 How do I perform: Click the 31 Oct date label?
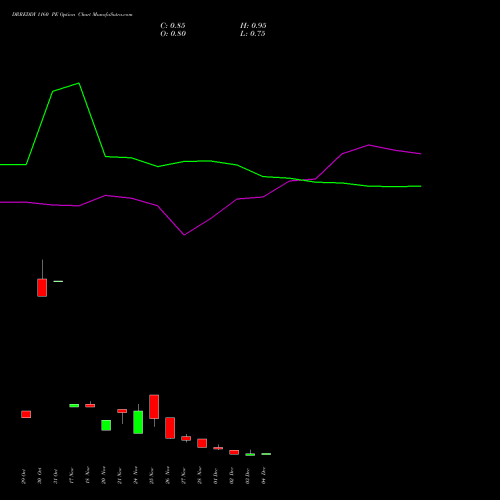pyautogui.click(x=56, y=476)
